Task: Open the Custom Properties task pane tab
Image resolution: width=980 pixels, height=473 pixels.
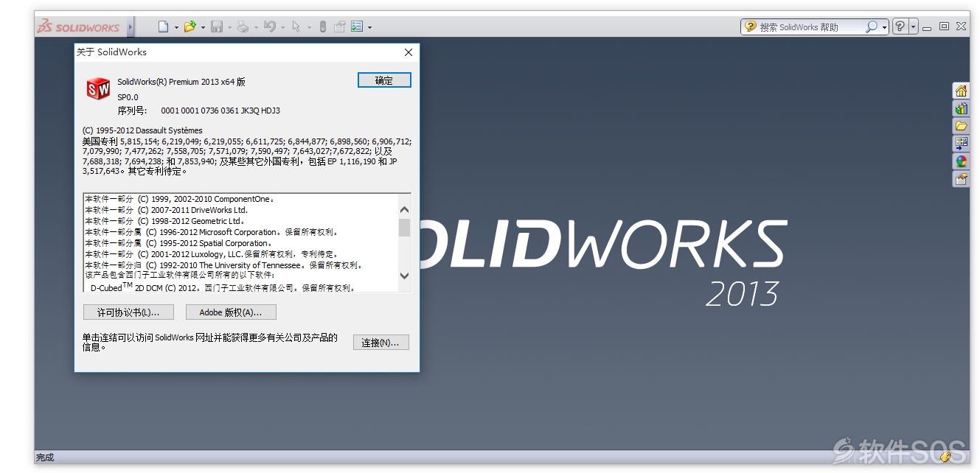Action: click(961, 178)
